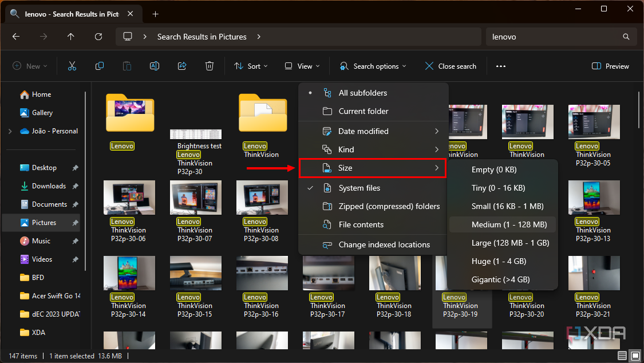Screen dimensions: 644x363
Task: Choose Gigantic (>4 GB) size filter
Action: 502,279
